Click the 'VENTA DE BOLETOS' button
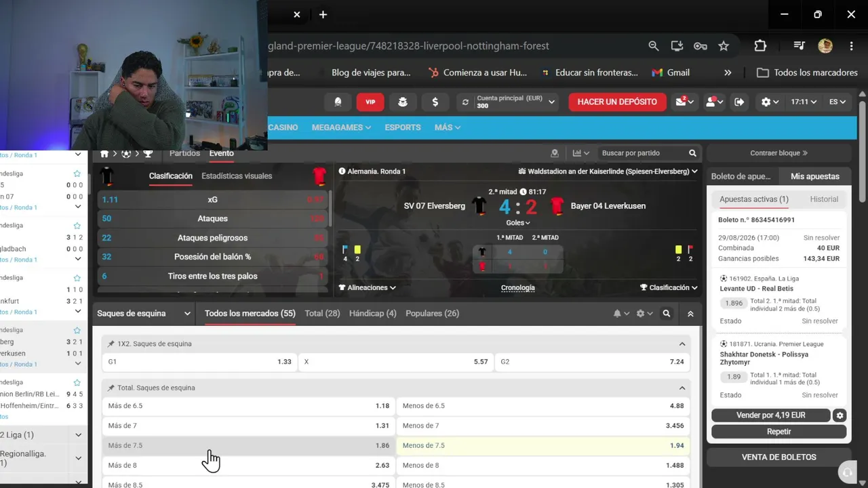Viewport: 868px width, 488px height. coord(778,457)
